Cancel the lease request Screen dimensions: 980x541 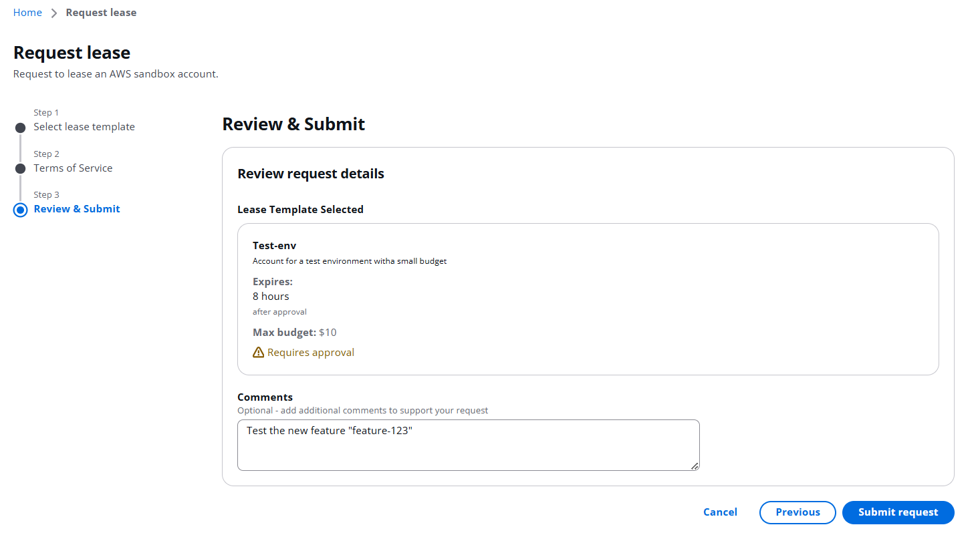(x=720, y=512)
